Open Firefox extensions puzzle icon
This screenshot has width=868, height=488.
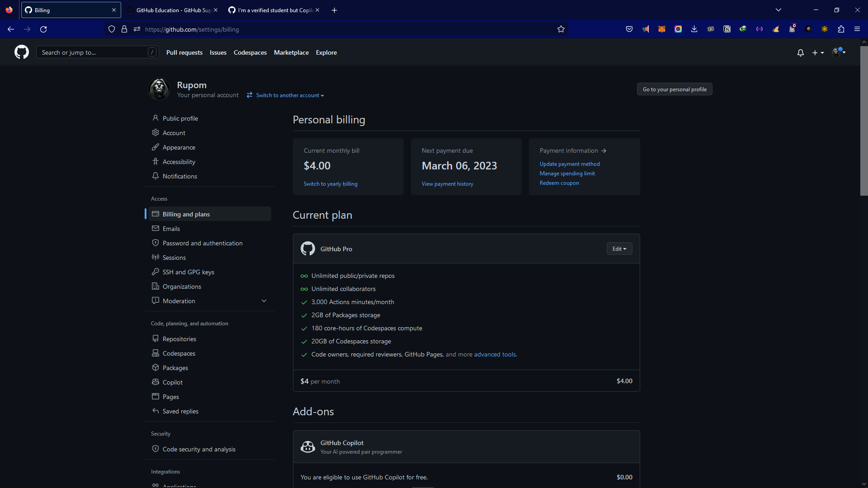841,29
